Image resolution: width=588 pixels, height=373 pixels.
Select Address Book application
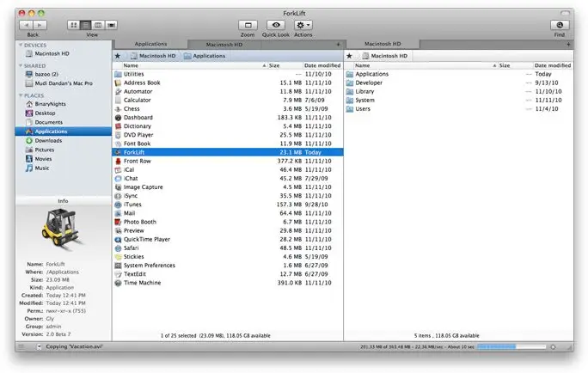pyautogui.click(x=228, y=83)
